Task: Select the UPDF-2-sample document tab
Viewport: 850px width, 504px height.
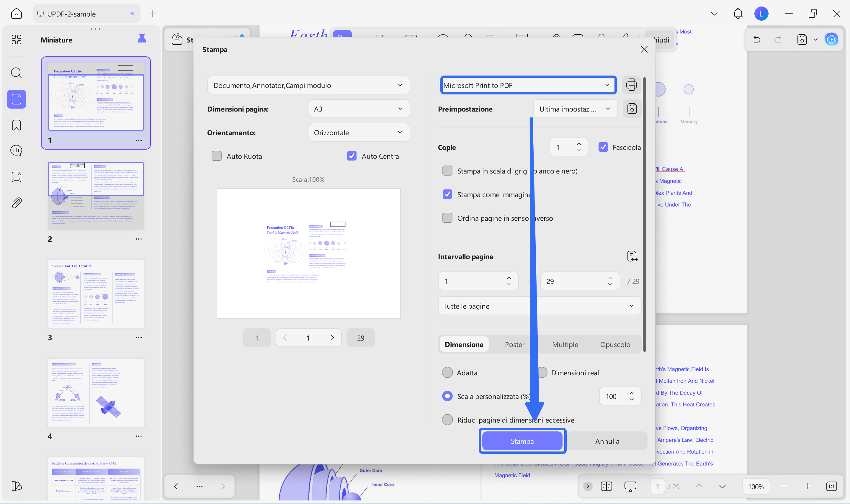Action: (86, 14)
